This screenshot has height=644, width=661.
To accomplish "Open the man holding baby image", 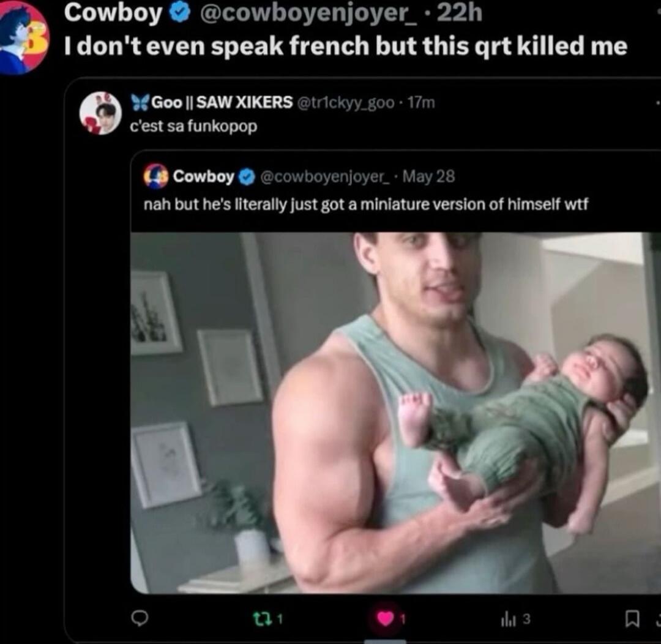I will (x=396, y=413).
